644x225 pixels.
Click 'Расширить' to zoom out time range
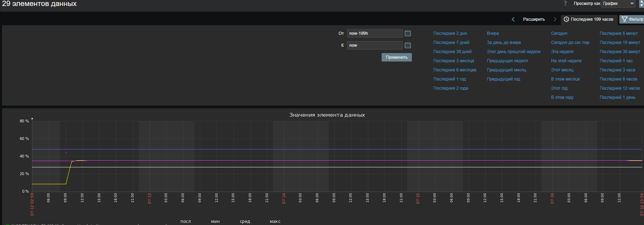(534, 19)
